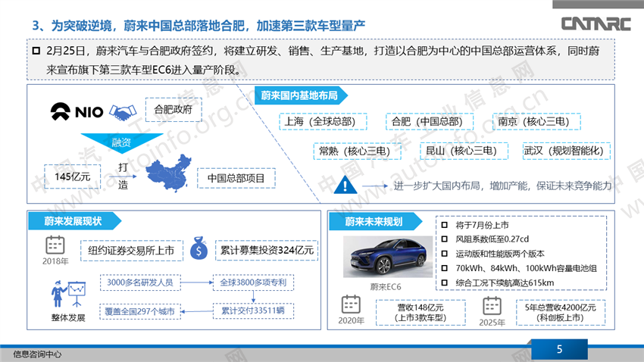Click the money bag dollar icon

tap(199, 248)
